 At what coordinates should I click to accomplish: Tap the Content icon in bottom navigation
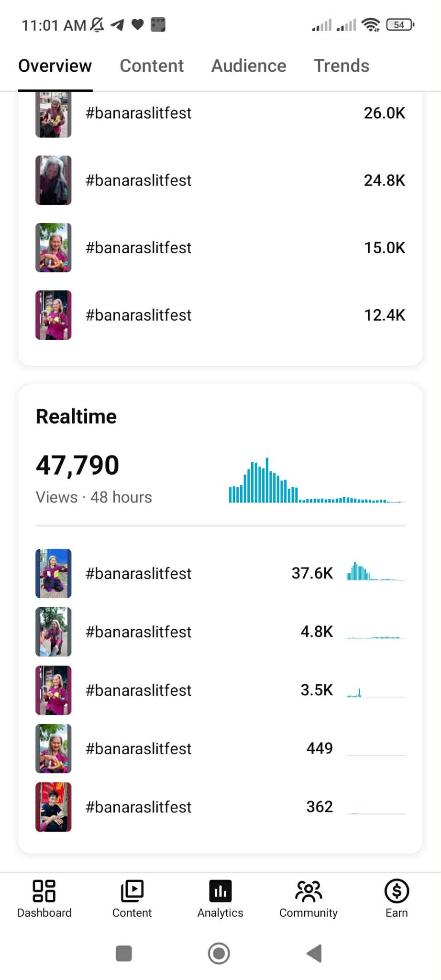[x=132, y=891]
